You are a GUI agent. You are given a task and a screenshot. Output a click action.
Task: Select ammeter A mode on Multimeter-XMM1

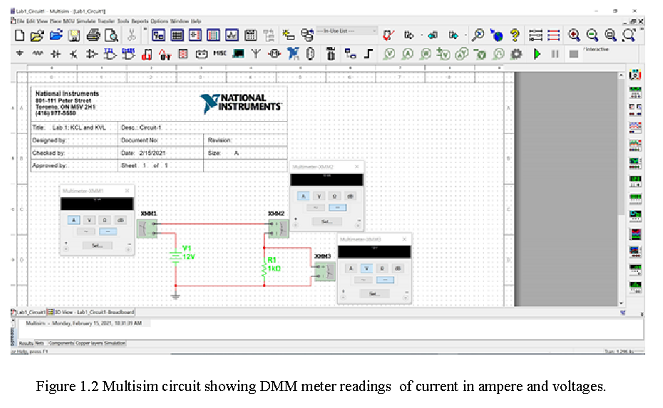coord(74,220)
